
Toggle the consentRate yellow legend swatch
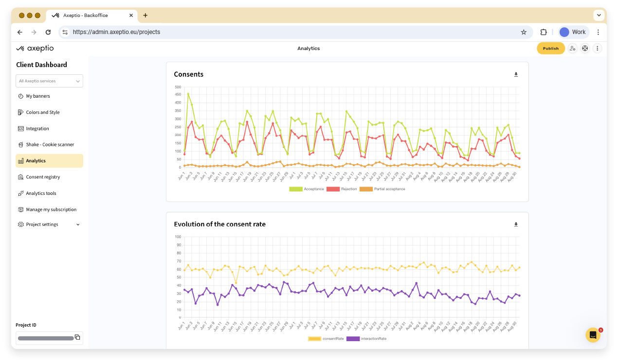[315, 339]
